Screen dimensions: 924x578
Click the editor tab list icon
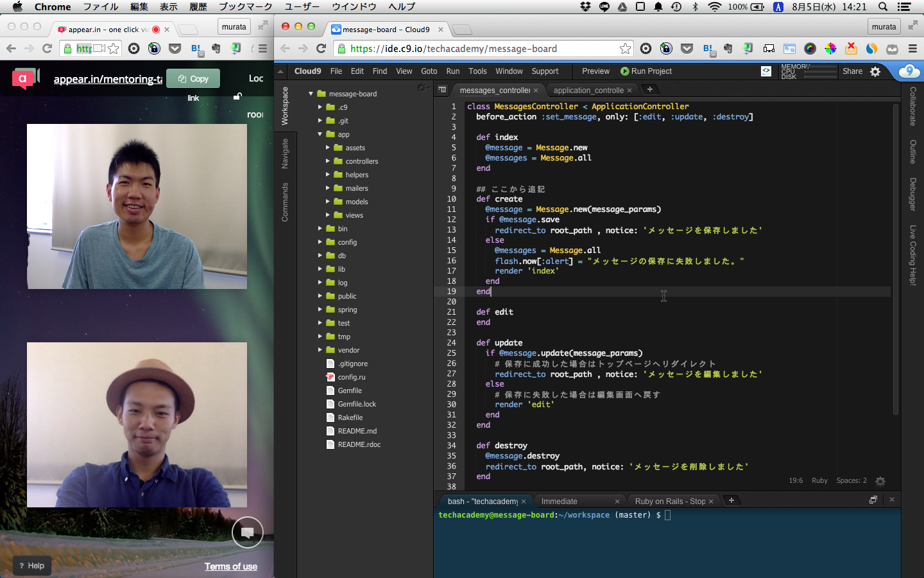[442, 90]
